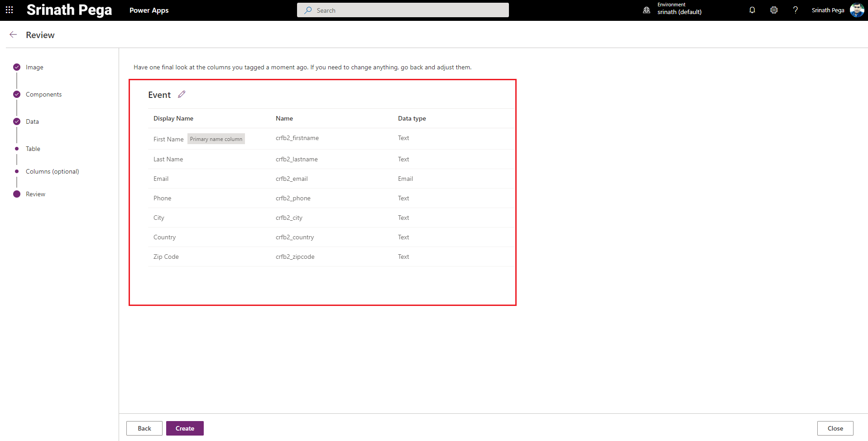Open the settings gear
Screen dimensions: 868x441
coord(774,10)
